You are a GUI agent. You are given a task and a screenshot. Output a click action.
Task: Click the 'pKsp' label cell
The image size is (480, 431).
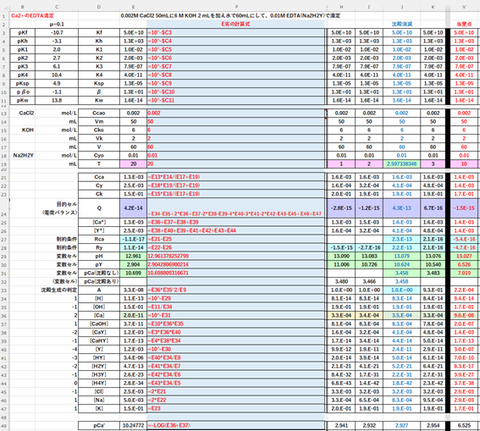[22, 83]
